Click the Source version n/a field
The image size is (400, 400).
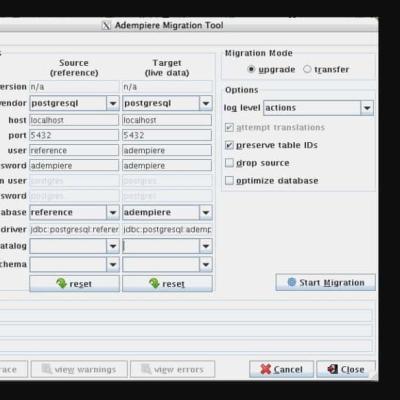(x=74, y=87)
